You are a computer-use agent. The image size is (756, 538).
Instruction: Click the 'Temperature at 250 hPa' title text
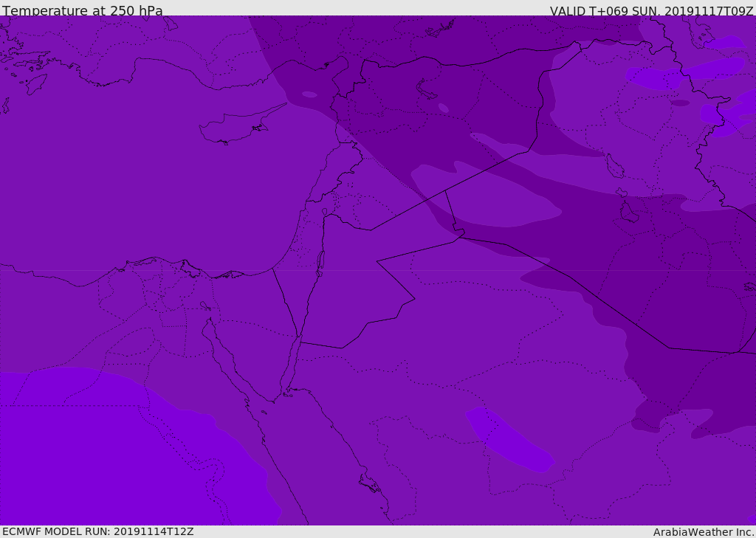(x=83, y=10)
